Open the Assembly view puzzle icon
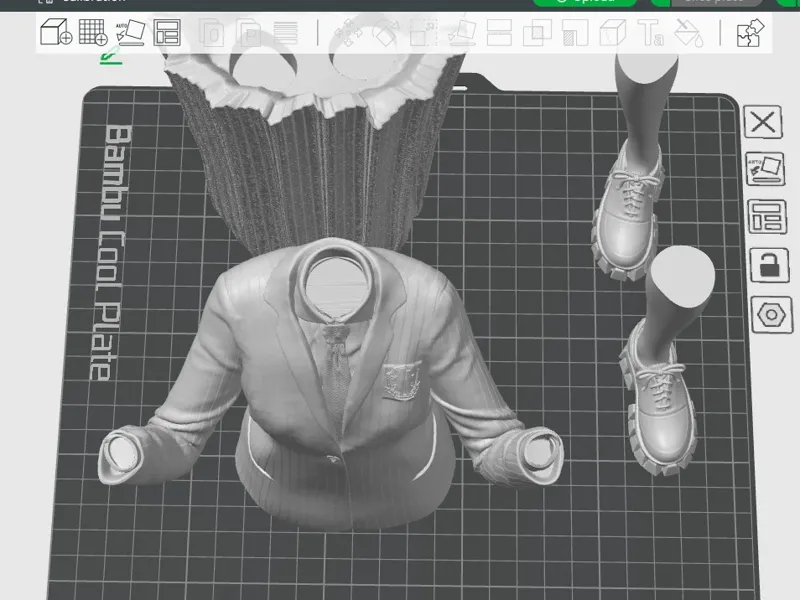The image size is (800, 600). coord(751,33)
